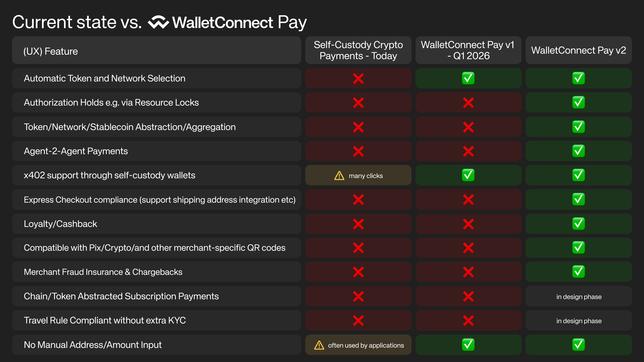This screenshot has width=644, height=362.
Task: Click the WalletConnect logo in the title
Action: click(x=158, y=22)
